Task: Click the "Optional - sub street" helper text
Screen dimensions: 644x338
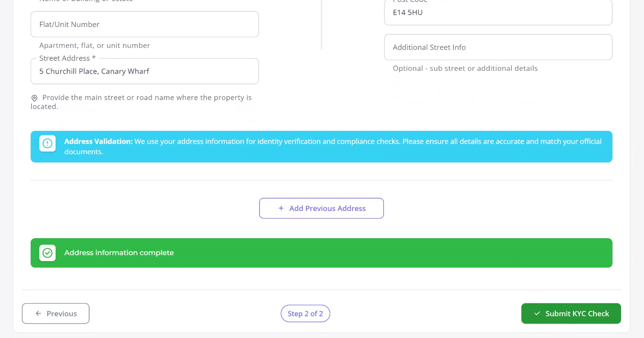Action: (465, 68)
